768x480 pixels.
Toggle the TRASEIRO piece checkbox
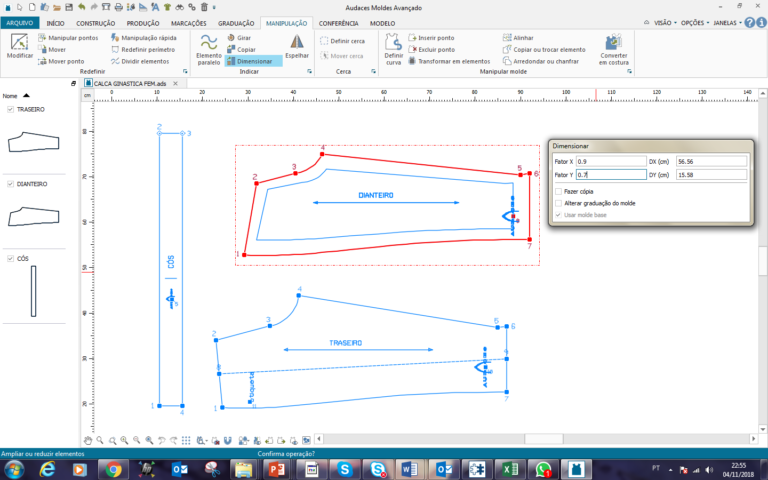(x=10, y=109)
